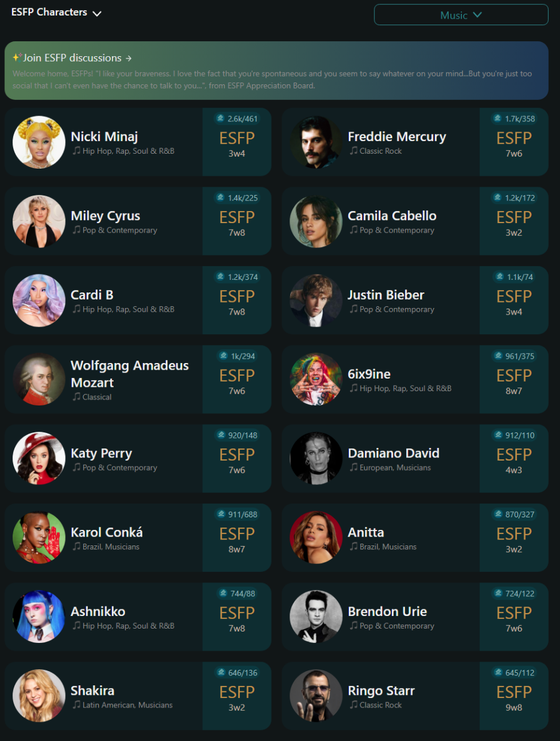The image size is (560, 741).
Task: Click the music note icon under Damiano David
Action: tap(353, 467)
